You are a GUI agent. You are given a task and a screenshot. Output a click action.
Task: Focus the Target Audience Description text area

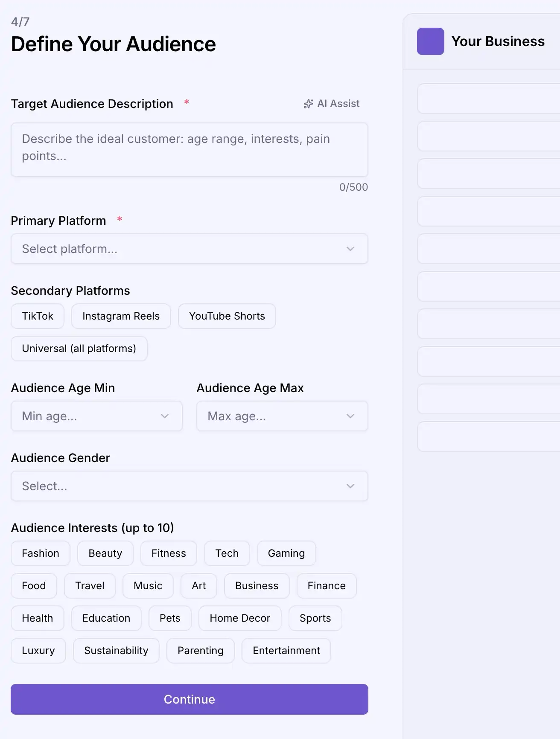point(190,150)
